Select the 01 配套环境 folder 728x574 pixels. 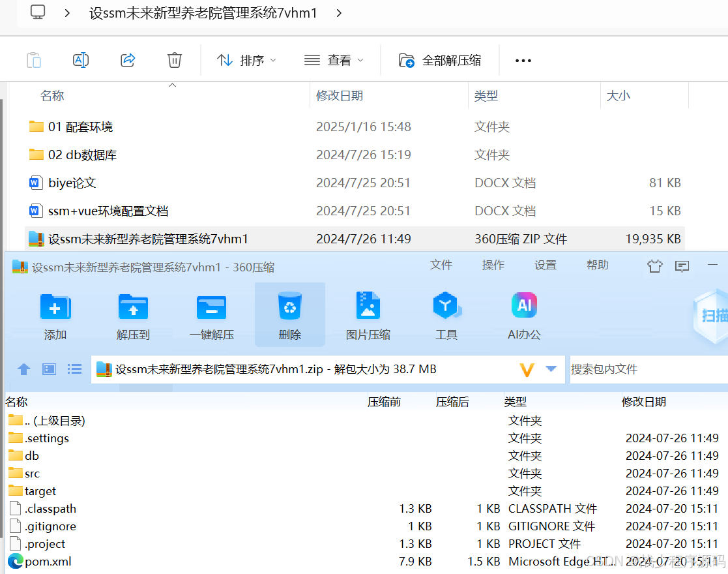[x=355, y=127]
